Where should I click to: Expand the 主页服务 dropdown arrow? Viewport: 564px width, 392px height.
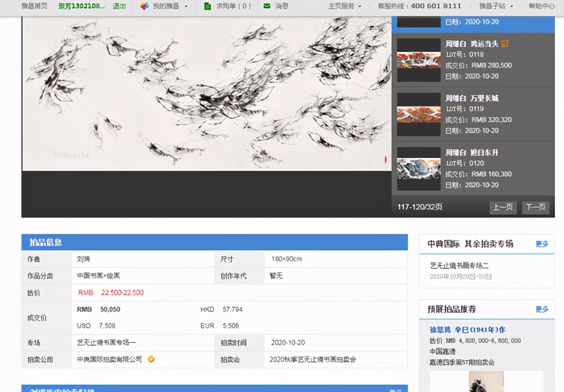pyautogui.click(x=360, y=6)
